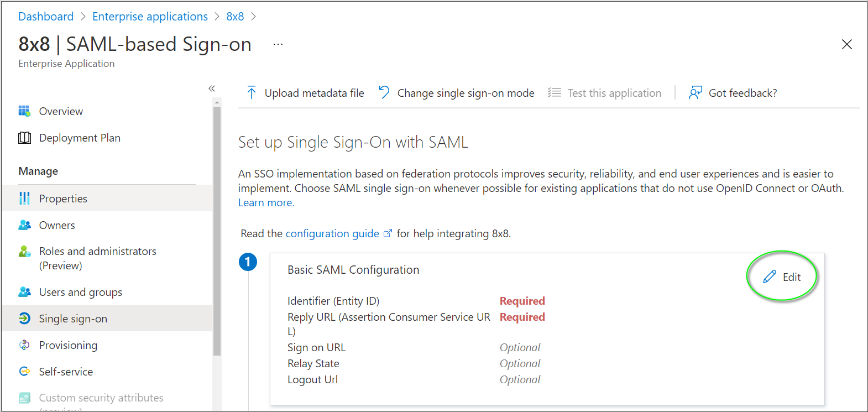This screenshot has height=412, width=868.
Task: Click the Properties bars icon
Action: pyautogui.click(x=24, y=199)
